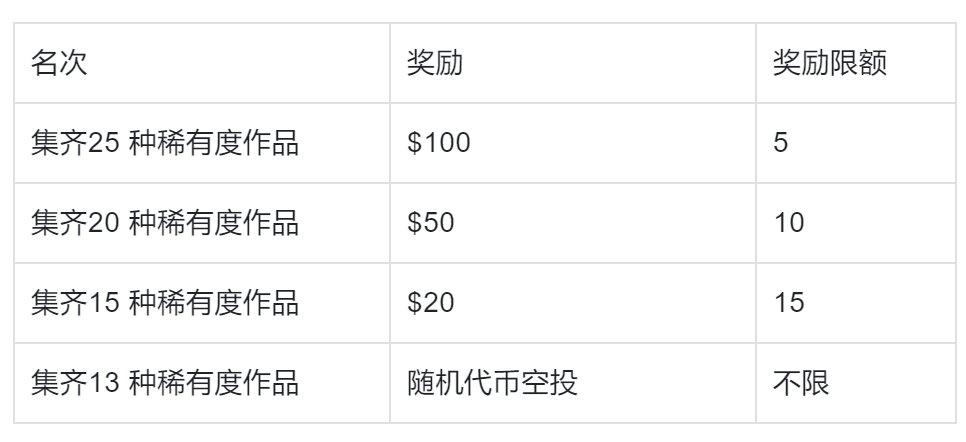Select the 奖励限额 column header
Image resolution: width=966 pixels, height=442 pixels.
(830, 63)
